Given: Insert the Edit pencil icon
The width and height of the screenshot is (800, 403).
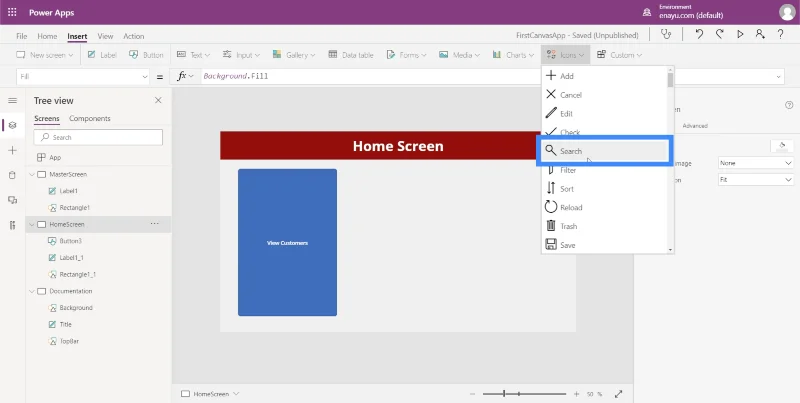Looking at the screenshot, I should coord(605,114).
